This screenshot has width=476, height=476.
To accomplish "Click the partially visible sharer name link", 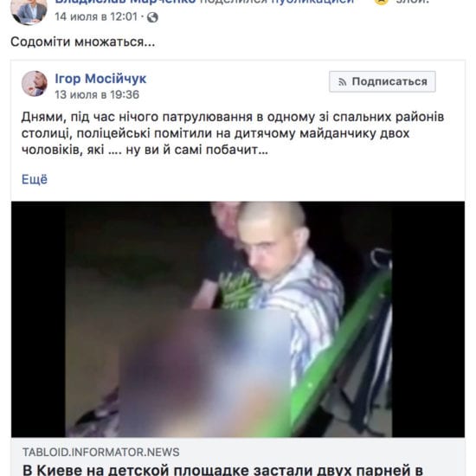I will [125, 2].
